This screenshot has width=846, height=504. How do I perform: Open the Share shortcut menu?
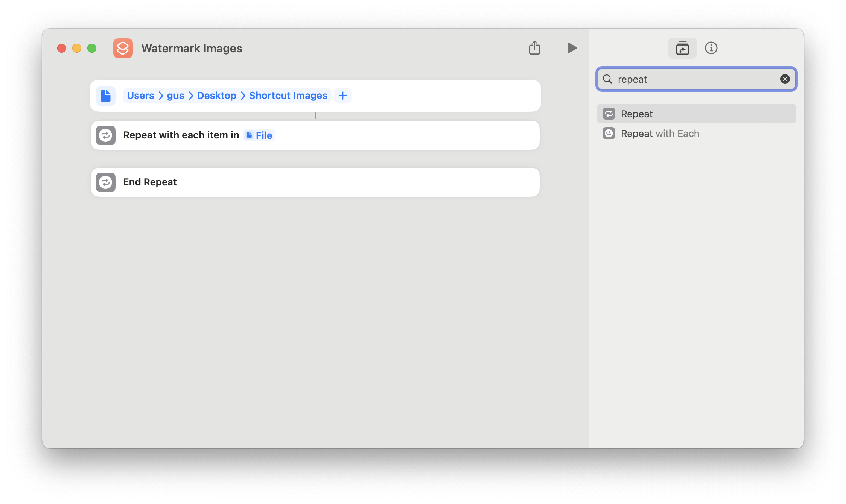[534, 48]
